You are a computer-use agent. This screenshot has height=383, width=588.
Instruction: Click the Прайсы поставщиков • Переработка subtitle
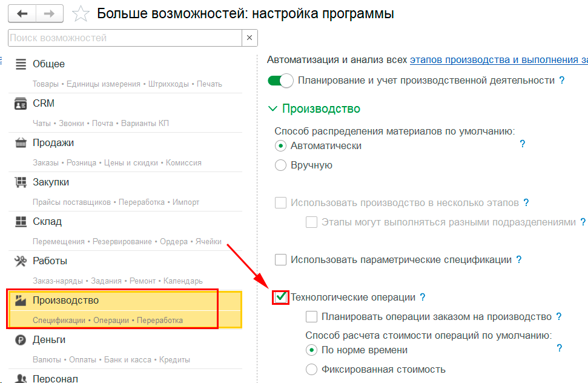[116, 202]
